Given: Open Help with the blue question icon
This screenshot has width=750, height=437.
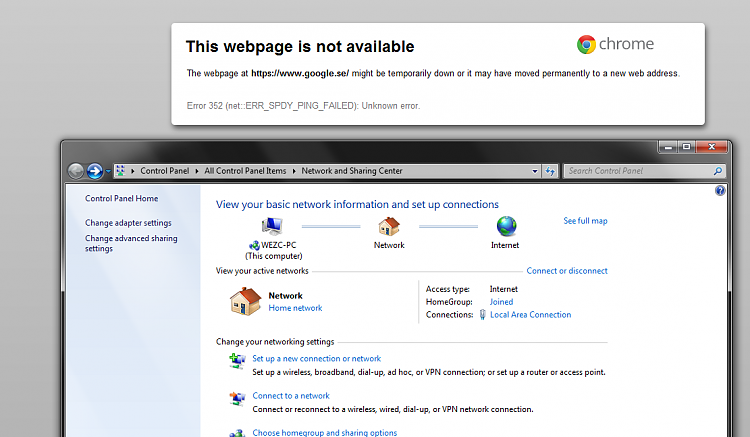Looking at the screenshot, I should 720,191.
